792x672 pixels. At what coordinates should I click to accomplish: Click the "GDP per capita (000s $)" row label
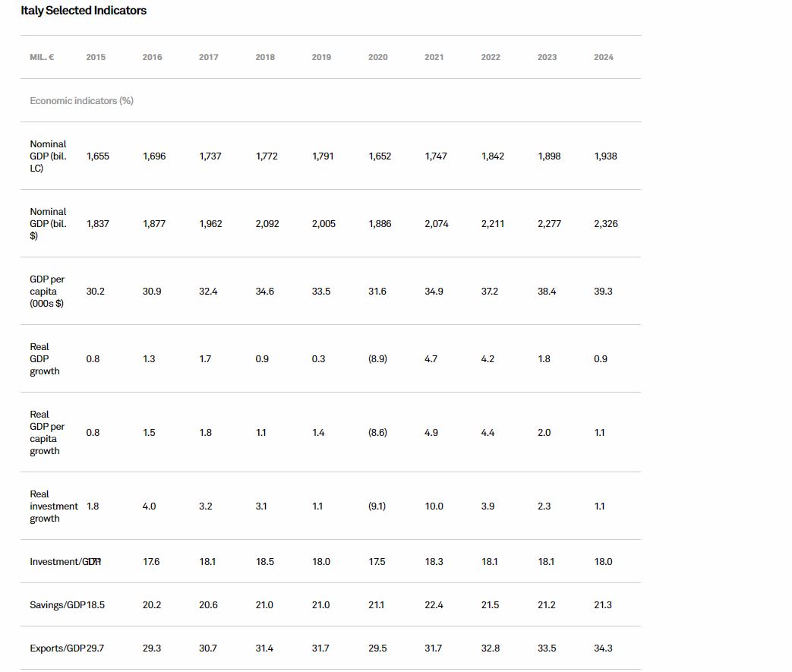coord(47,291)
